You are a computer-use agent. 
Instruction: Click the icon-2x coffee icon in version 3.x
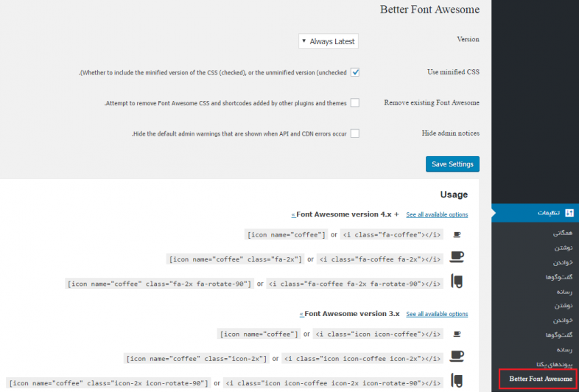point(457,357)
